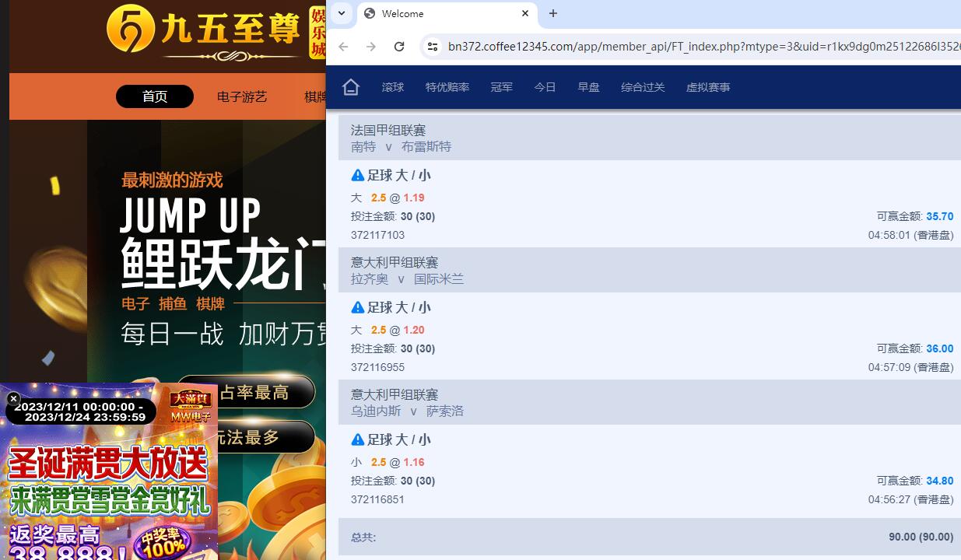961x560 pixels.
Task: Click bet ID 372117103
Action: point(377,235)
